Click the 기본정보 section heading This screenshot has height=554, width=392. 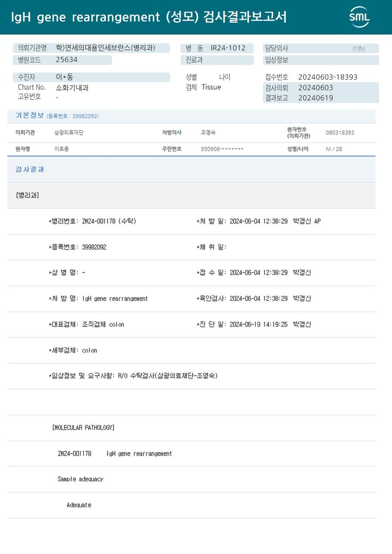(30, 116)
